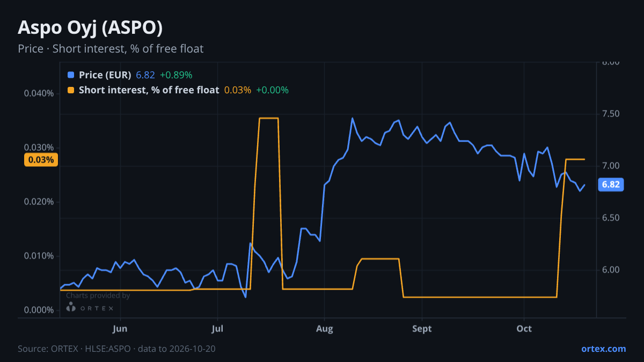The width and height of the screenshot is (644, 362).
Task: Click the 0.040% left axis label
Action: 39,93
